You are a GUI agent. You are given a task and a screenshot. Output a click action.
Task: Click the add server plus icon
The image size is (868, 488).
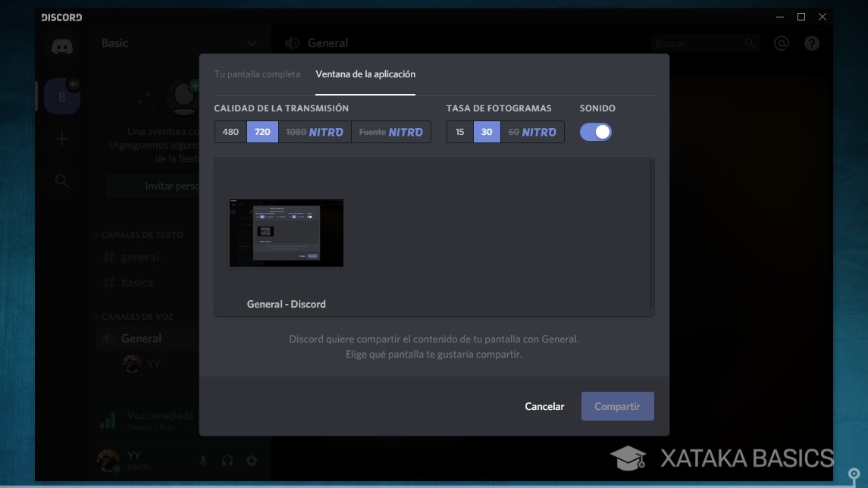click(x=61, y=138)
